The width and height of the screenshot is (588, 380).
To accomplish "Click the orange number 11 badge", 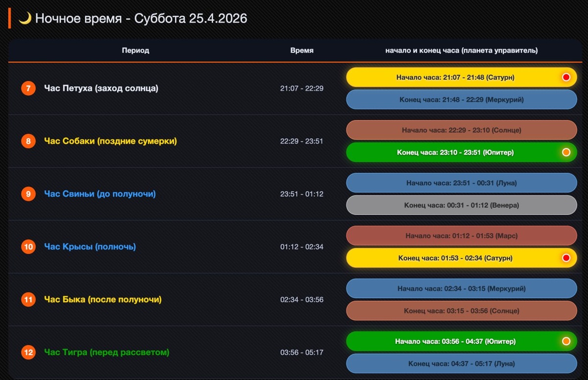I will [x=28, y=300].
